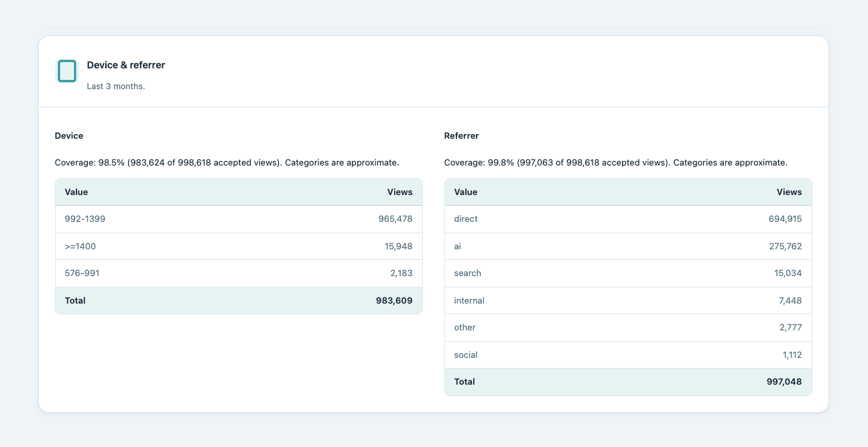Click the referrer total 997,048
The width and height of the screenshot is (868, 447).
coord(784,381)
